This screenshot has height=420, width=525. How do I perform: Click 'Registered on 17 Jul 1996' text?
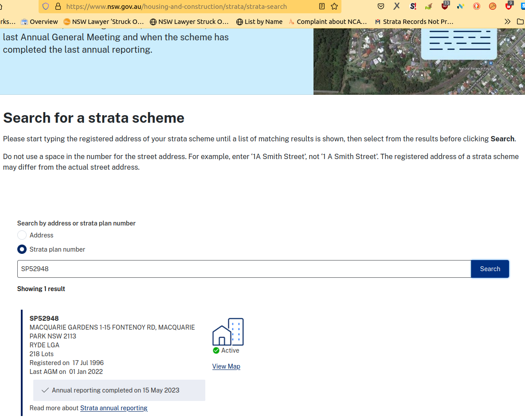tap(67, 363)
